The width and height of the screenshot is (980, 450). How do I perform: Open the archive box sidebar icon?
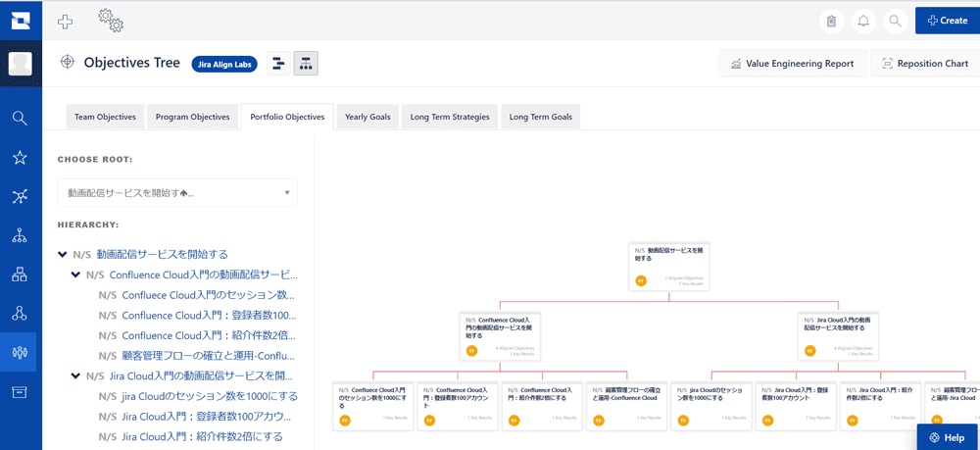click(x=20, y=392)
